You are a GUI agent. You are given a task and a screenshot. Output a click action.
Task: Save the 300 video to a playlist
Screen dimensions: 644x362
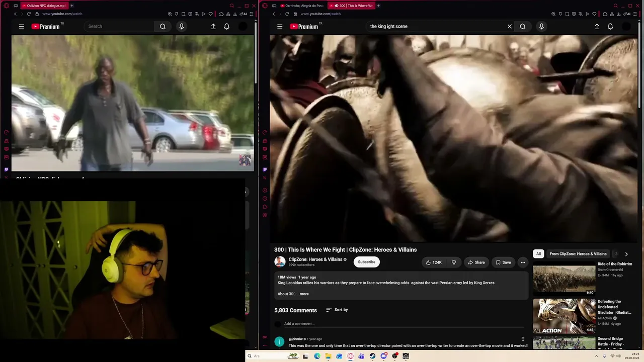[503, 262]
